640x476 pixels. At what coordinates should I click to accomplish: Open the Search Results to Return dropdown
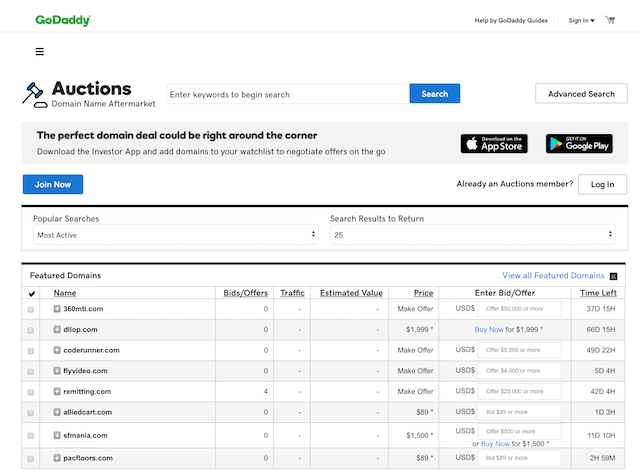pos(473,235)
